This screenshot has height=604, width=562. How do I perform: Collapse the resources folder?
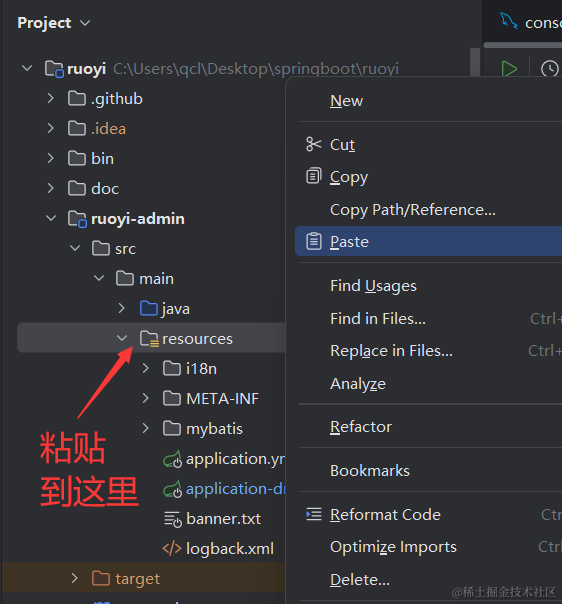pos(122,338)
